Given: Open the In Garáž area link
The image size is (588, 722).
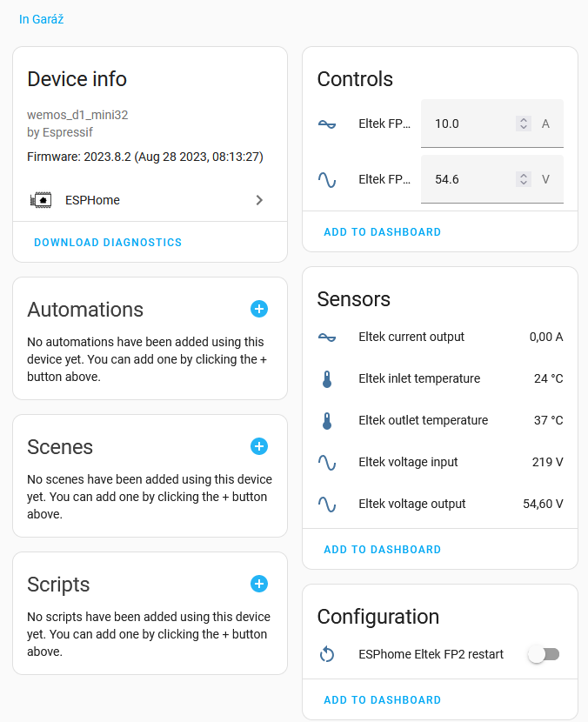Looking at the screenshot, I should pyautogui.click(x=41, y=19).
